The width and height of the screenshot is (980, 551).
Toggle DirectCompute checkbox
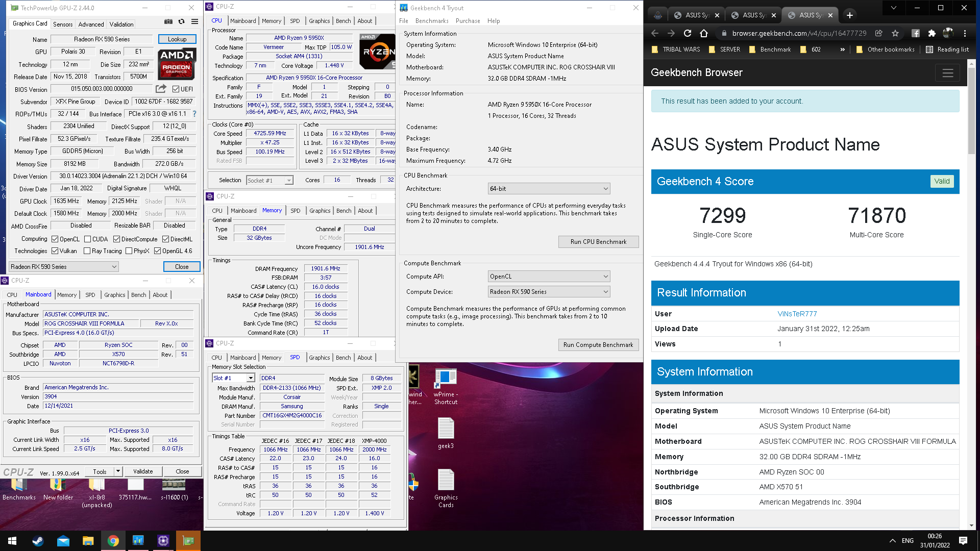coord(116,239)
